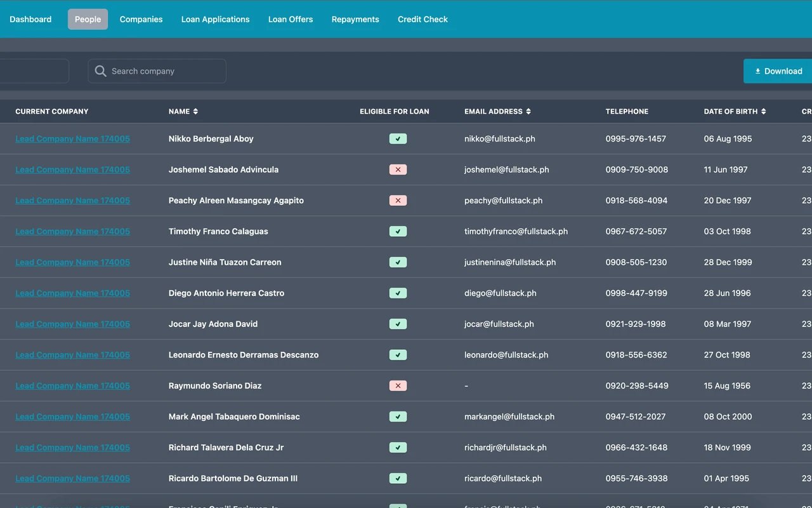Open company link in Nikko Berbergal Aboy row
Viewport: 812px width, 508px height.
coord(73,139)
